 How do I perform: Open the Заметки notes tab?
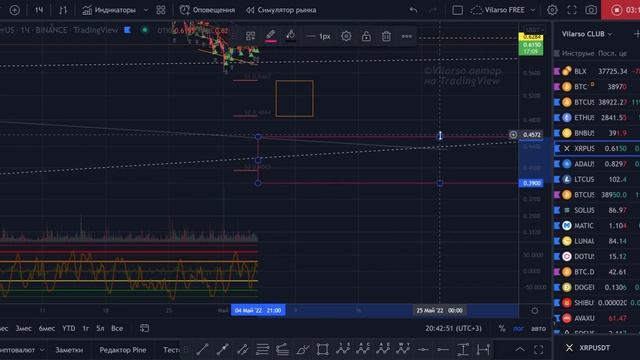point(69,350)
